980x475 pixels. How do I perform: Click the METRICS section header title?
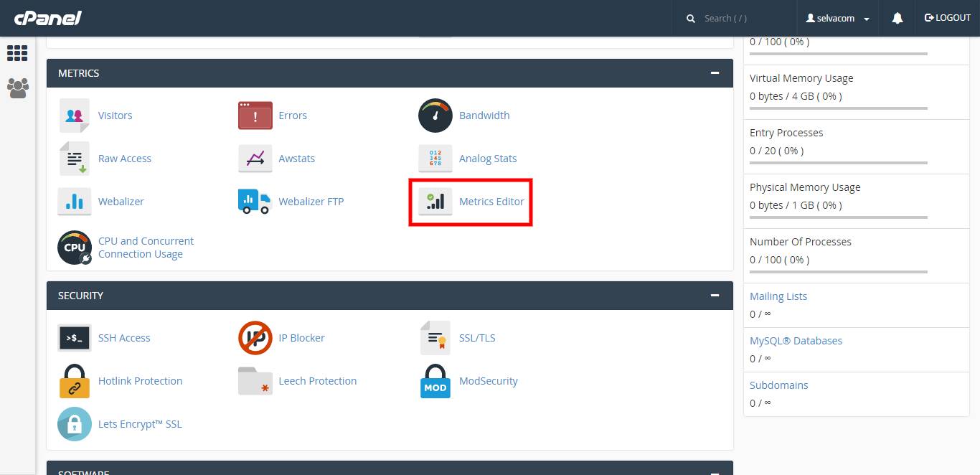click(79, 73)
